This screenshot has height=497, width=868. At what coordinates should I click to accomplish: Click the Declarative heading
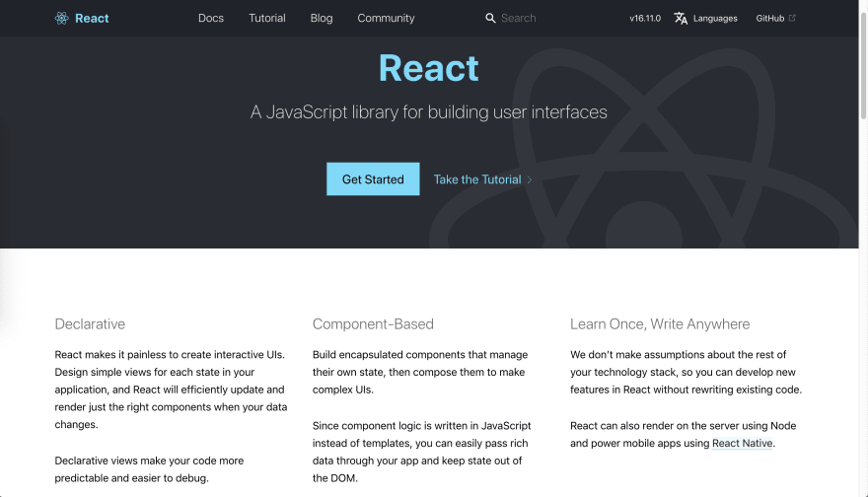point(90,323)
